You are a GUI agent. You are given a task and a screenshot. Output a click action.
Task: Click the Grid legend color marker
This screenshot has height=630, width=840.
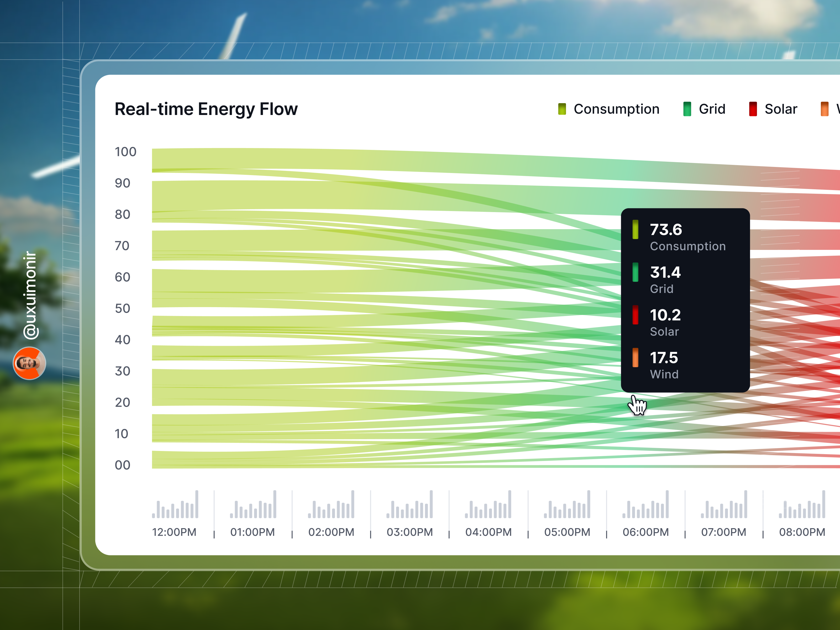pyautogui.click(x=687, y=109)
